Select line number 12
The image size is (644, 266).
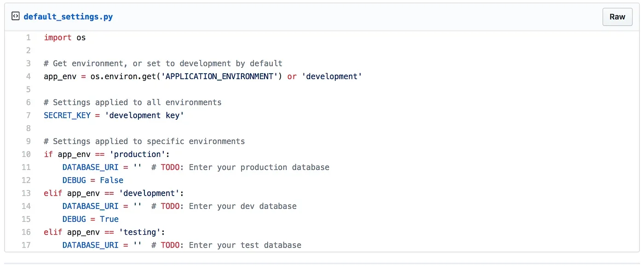pos(26,180)
